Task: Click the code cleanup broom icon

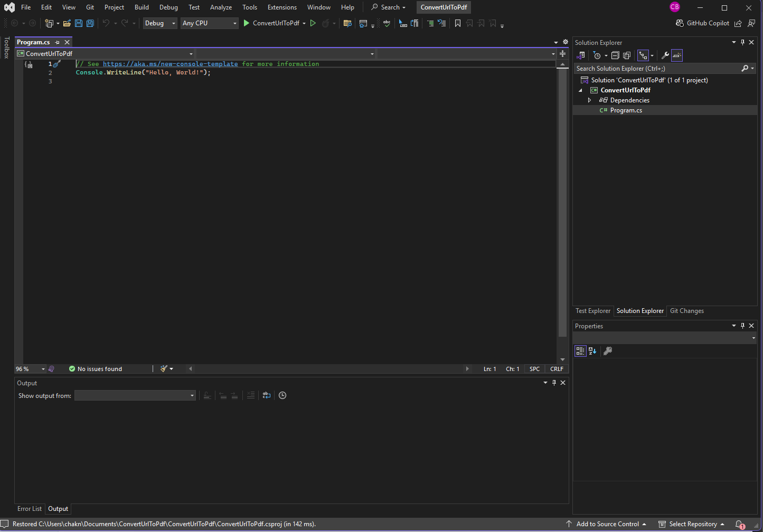Action: pos(164,369)
